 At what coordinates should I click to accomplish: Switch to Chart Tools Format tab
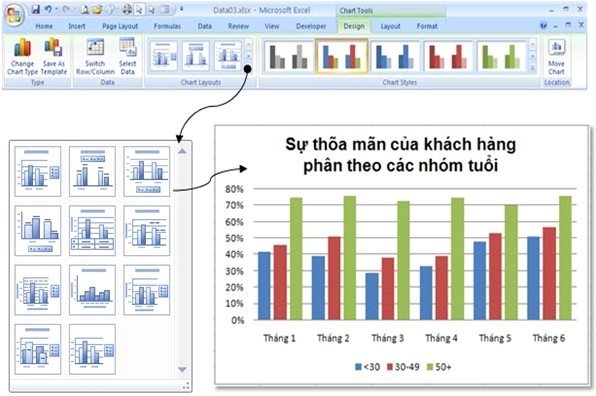[427, 26]
